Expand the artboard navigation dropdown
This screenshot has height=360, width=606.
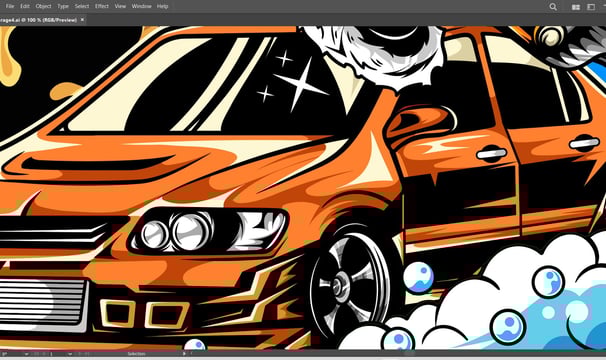[x=70, y=354]
